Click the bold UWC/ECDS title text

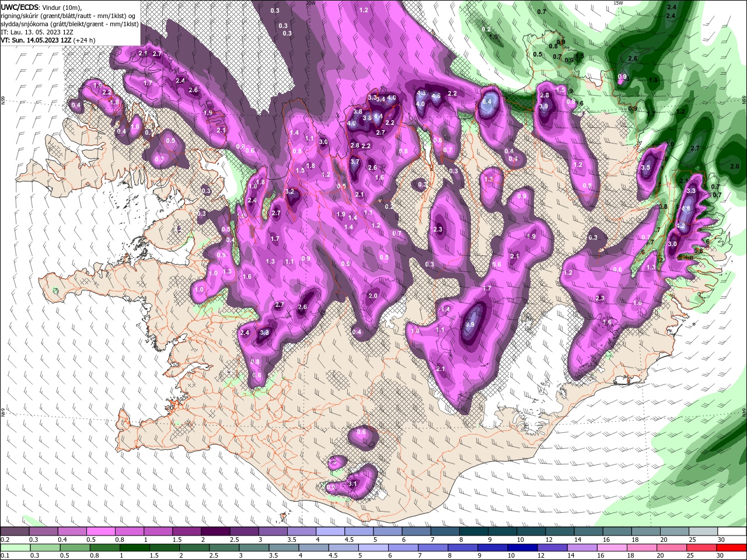20,7
